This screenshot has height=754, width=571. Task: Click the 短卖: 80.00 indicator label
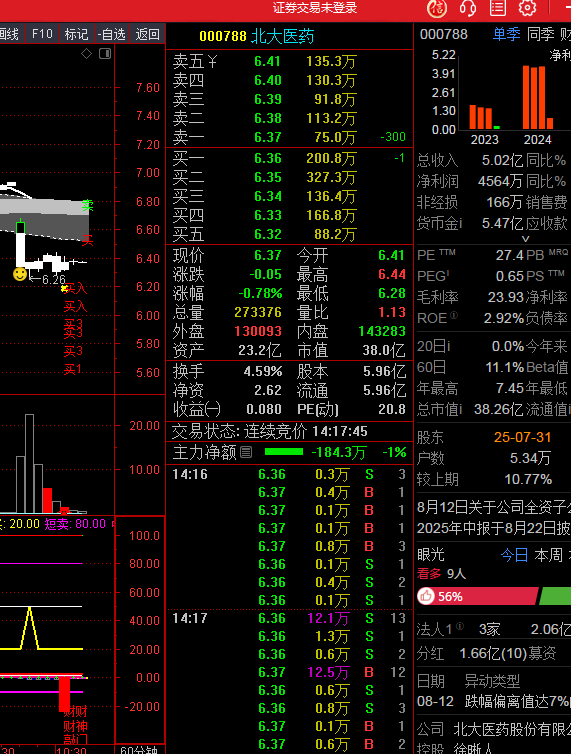[75, 524]
